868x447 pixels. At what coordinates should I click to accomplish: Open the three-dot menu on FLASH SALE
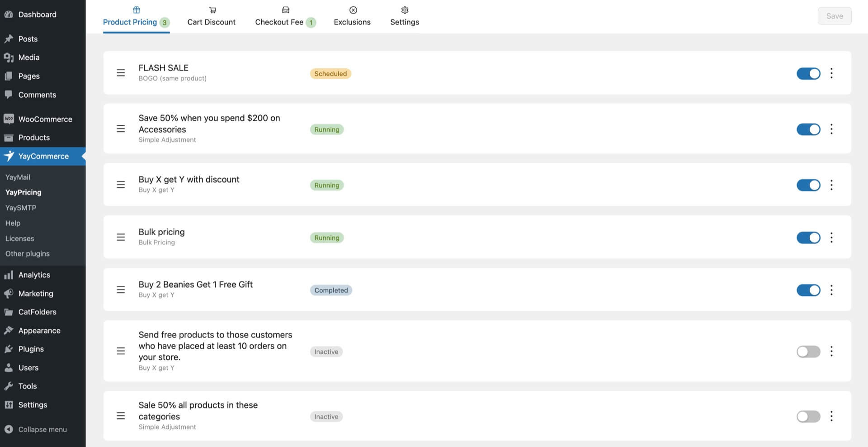click(831, 73)
